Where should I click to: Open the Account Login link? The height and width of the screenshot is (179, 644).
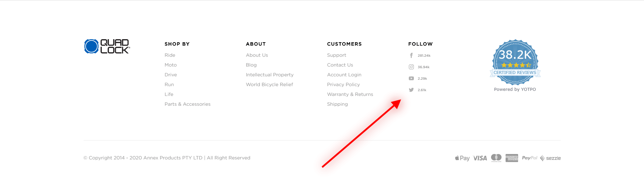pos(344,75)
